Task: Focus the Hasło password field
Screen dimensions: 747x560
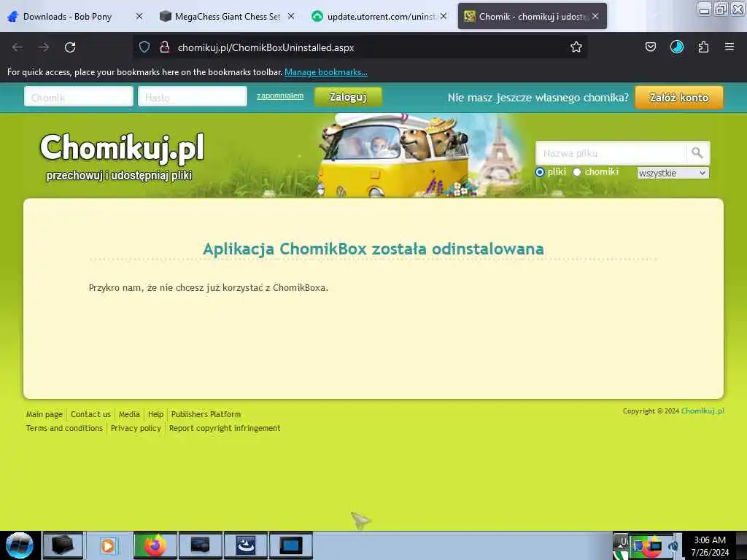Action: (193, 97)
